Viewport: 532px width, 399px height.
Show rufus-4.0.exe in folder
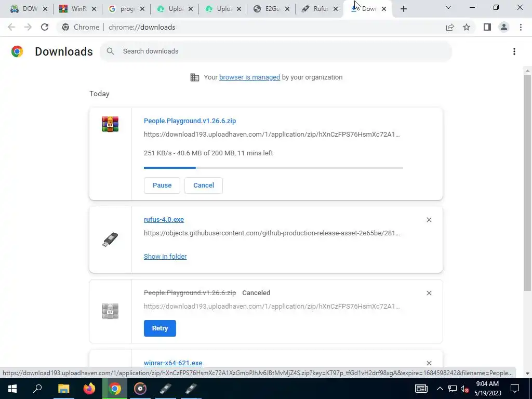(165, 257)
